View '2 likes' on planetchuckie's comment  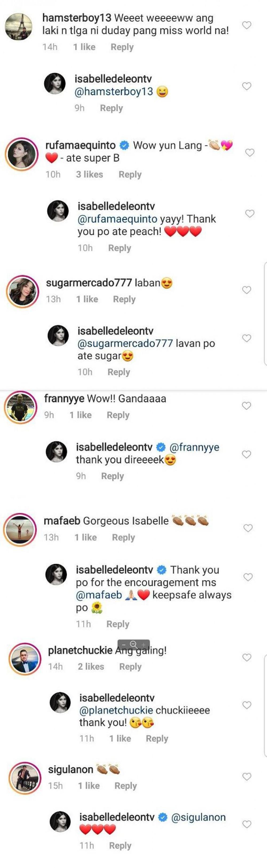click(x=91, y=666)
